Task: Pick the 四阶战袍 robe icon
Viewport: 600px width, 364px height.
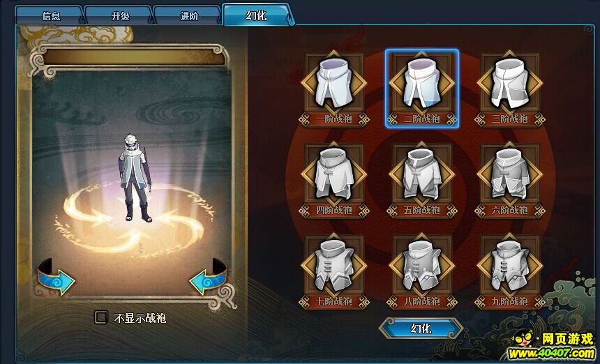Action: point(333,175)
